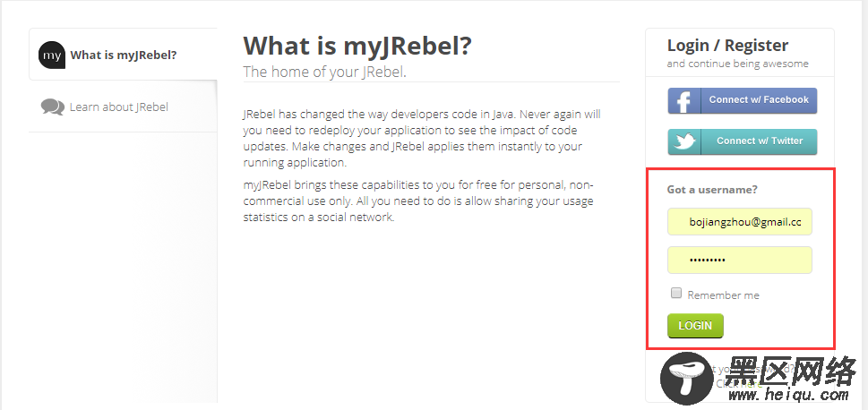Click the 'Remember me' label text
868x410 pixels.
(723, 295)
